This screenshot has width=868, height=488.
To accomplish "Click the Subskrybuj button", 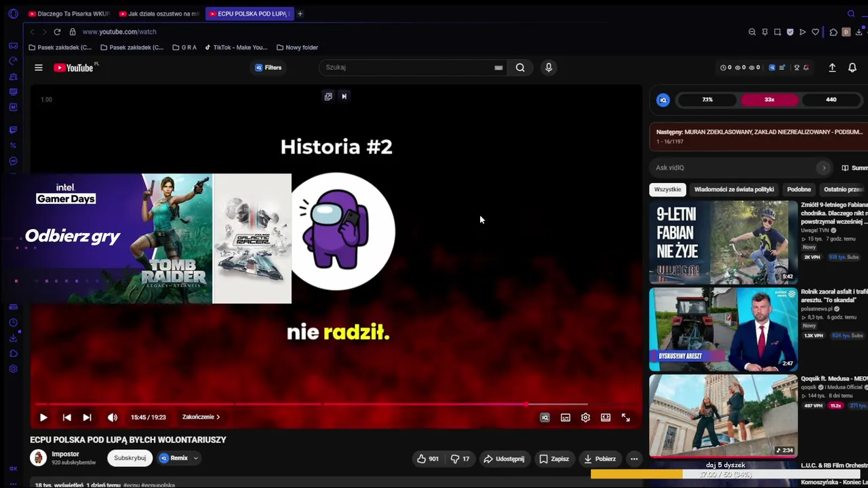I will point(130,458).
